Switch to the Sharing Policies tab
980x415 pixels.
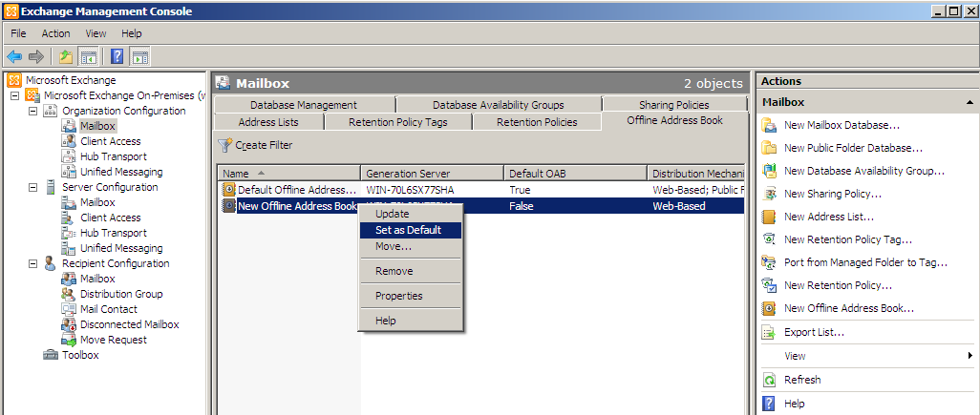pyautogui.click(x=674, y=105)
